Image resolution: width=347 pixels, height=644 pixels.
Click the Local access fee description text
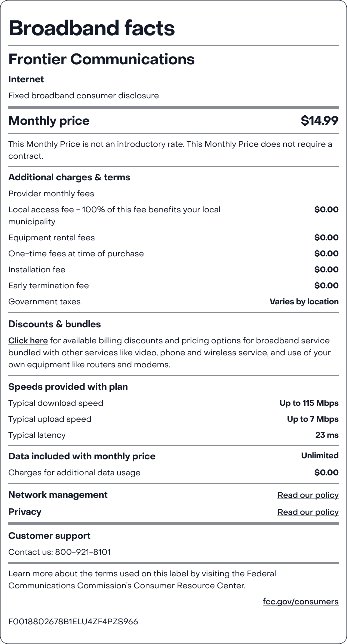tap(114, 216)
